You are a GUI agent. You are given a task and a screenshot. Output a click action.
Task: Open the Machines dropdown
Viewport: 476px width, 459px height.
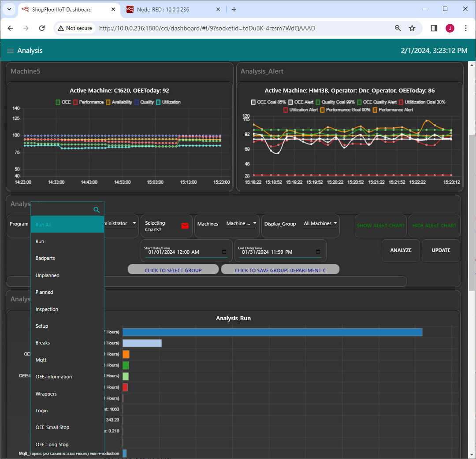[x=241, y=224]
